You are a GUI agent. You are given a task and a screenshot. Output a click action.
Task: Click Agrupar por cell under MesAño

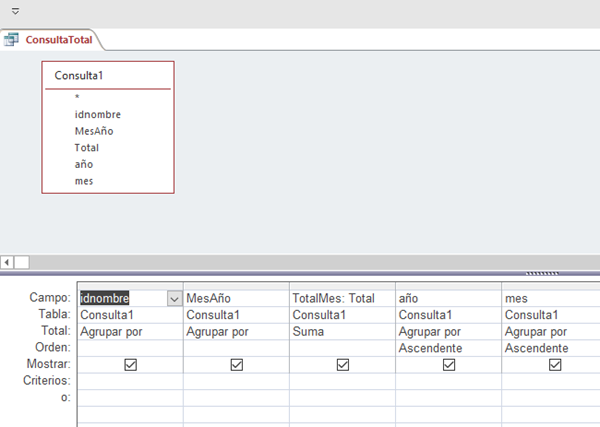(236, 331)
